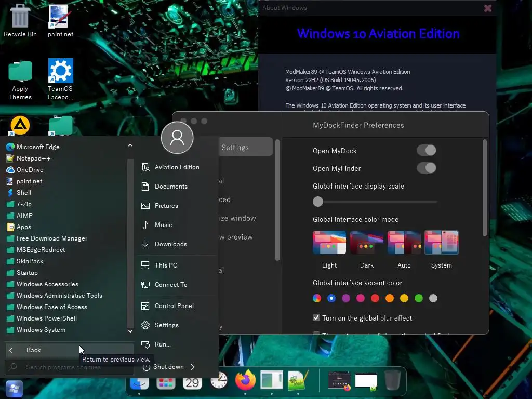The width and height of the screenshot is (532, 399).
Task: Pick the red accent color swatch
Action: pos(375,298)
